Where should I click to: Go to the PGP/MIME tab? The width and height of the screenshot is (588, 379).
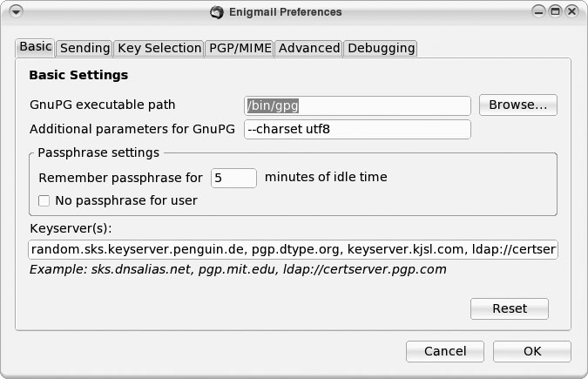pyautogui.click(x=240, y=48)
